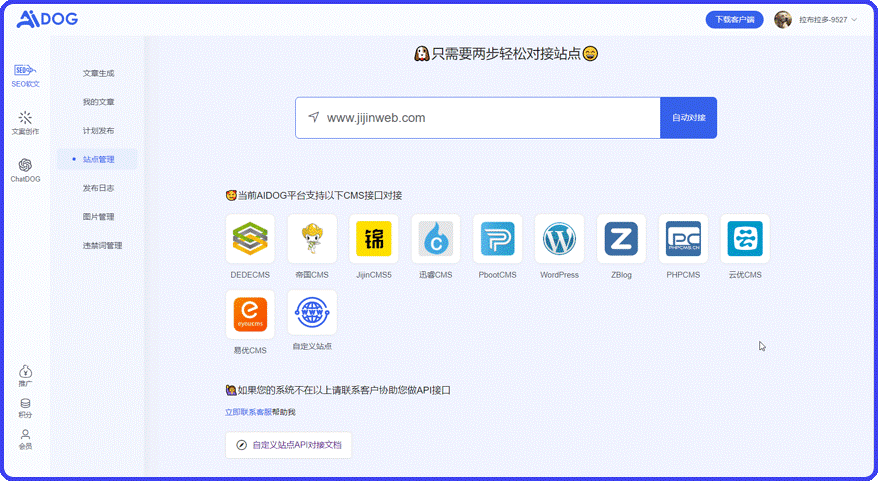Go to 站点管理 menu item
Viewport: 878px width, 481px height.
(98, 159)
